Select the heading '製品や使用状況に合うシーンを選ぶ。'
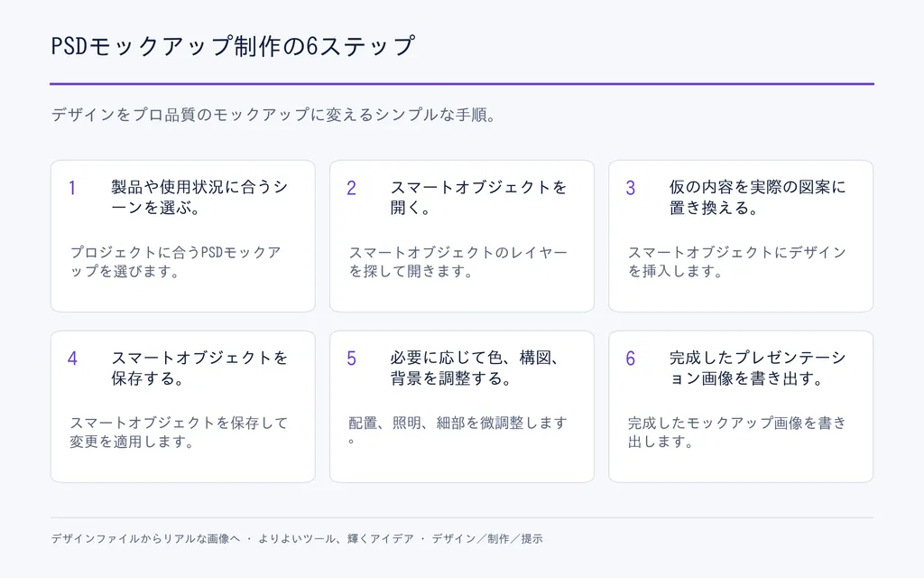Image resolution: width=924 pixels, height=578 pixels. pyautogui.click(x=199, y=197)
